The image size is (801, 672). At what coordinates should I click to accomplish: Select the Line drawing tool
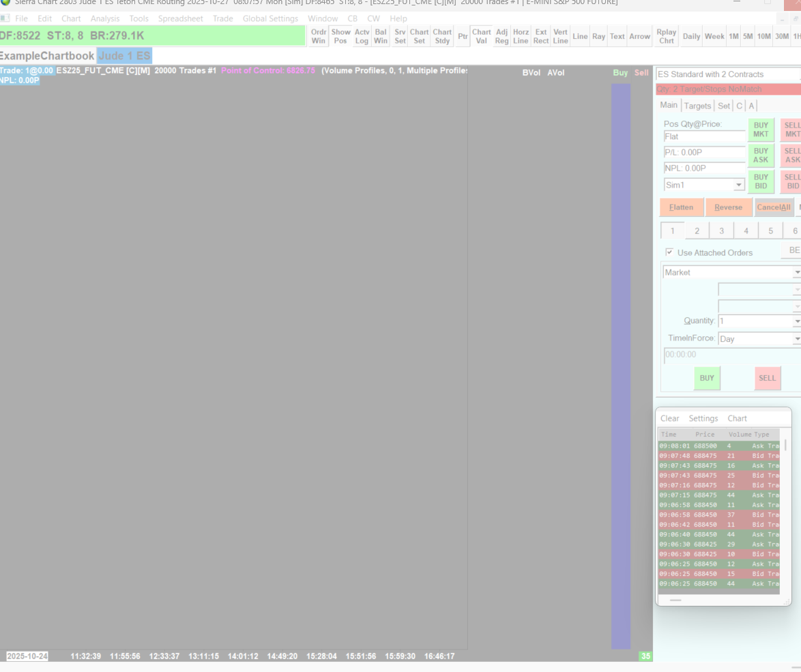pos(580,36)
